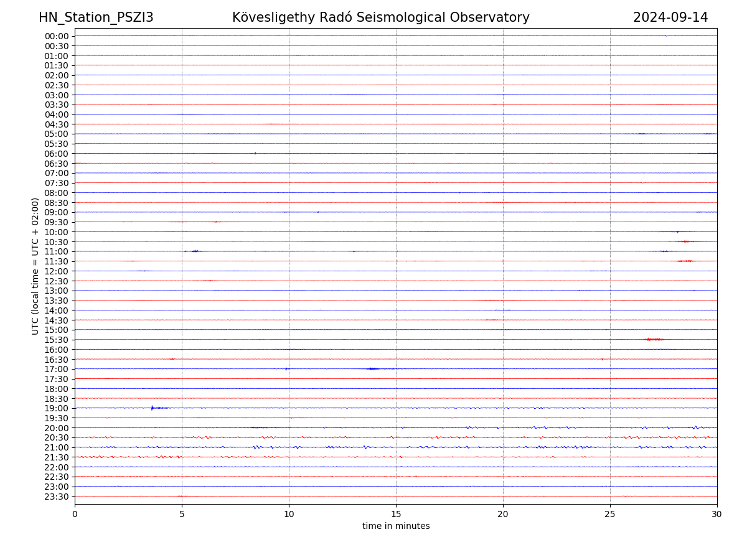Click the 0 tick on x-axis

point(75,514)
